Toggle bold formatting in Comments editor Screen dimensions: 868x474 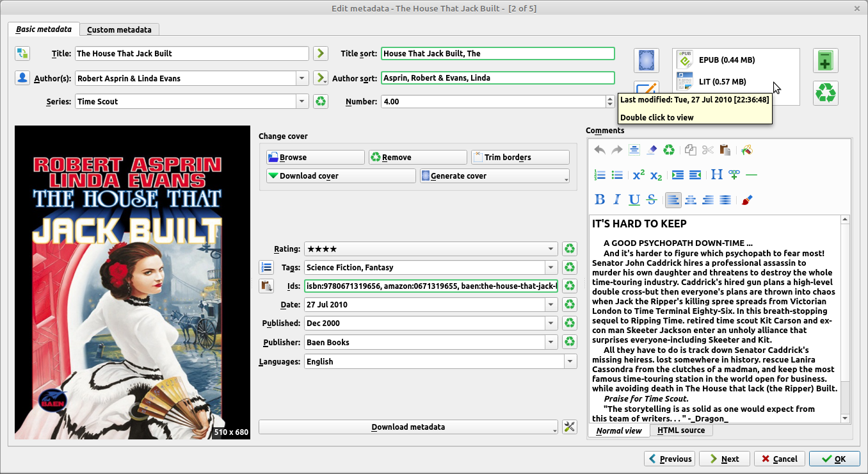(x=600, y=200)
